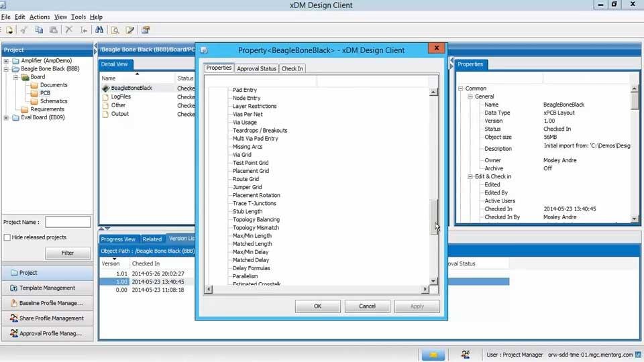This screenshot has height=362, width=644.
Task: Open Template Management in sidebar
Action: click(48, 288)
